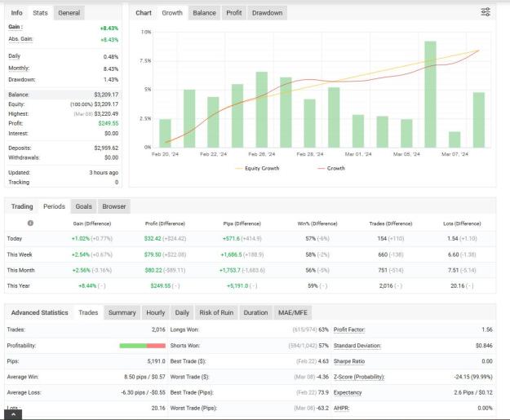Viewport: 510px width, 420px height.
Task: Click the Highest value $3,220.49
Action: pos(106,114)
